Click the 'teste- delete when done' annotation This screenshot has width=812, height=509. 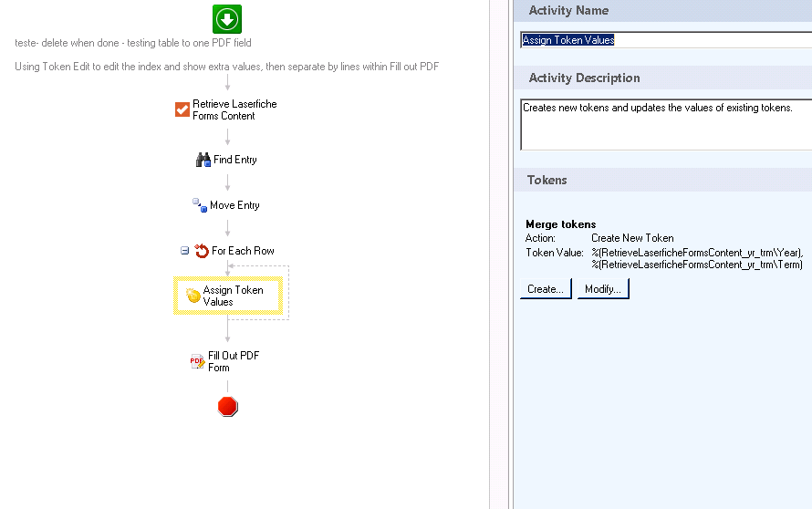(x=133, y=43)
